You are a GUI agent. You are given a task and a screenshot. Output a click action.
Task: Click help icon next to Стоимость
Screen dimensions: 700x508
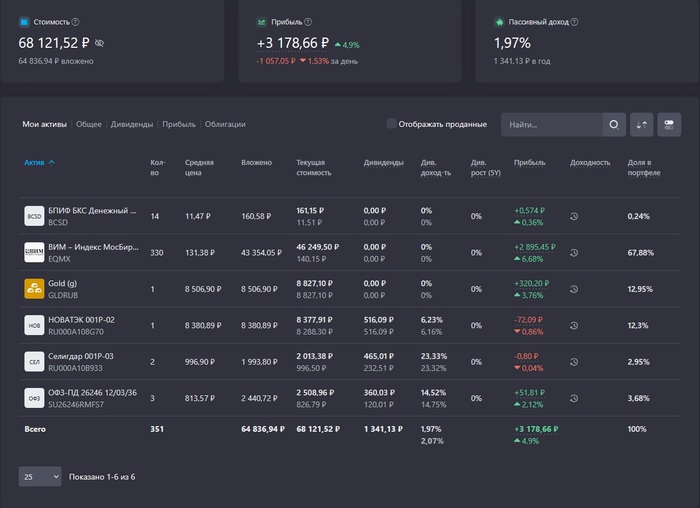tap(76, 21)
